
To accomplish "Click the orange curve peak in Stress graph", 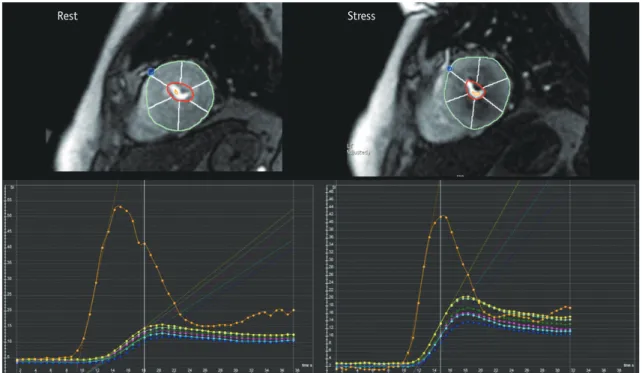I will tap(442, 216).
